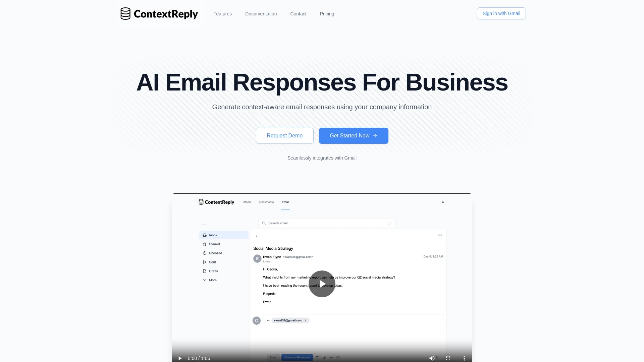Click the Generate Response button in email

297,357
